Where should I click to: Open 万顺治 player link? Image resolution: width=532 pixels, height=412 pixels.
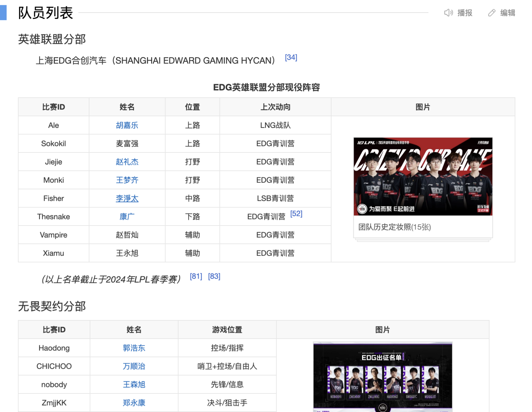click(134, 366)
